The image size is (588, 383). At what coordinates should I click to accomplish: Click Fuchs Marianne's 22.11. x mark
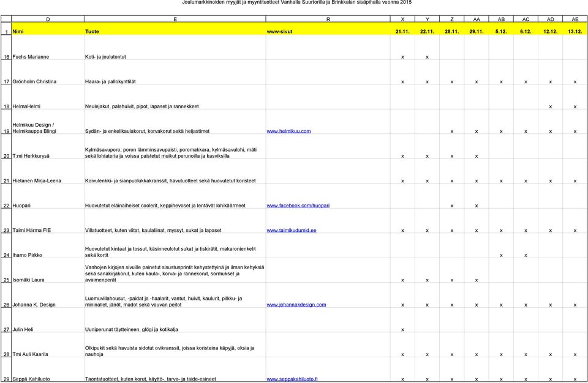pyautogui.click(x=427, y=58)
